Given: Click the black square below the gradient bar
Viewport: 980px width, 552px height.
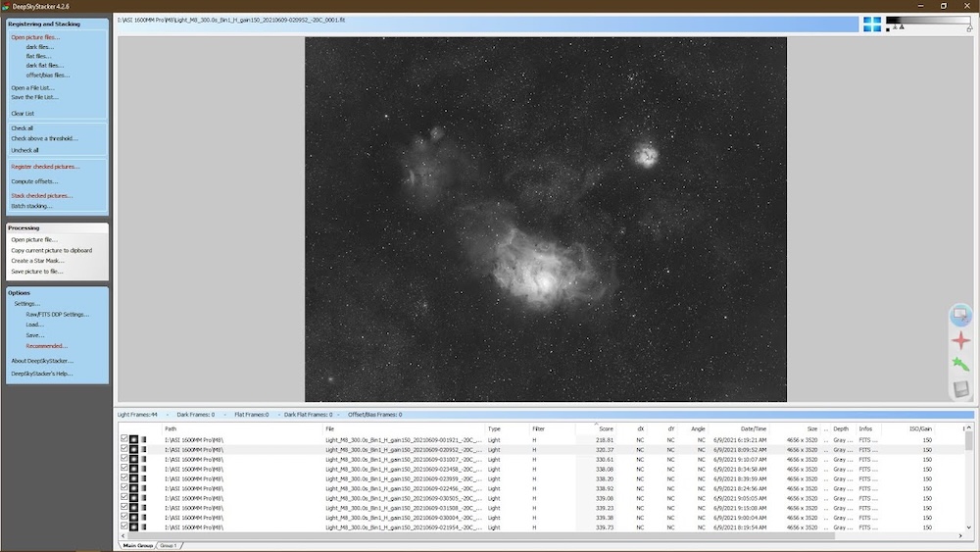Looking at the screenshot, I should pos(888,29).
